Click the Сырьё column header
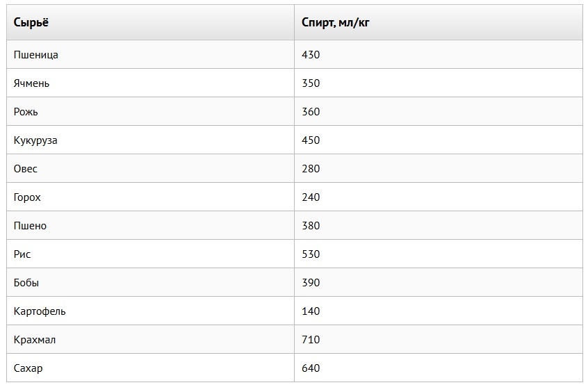Image resolution: width=588 pixels, height=385 pixels. [x=31, y=23]
